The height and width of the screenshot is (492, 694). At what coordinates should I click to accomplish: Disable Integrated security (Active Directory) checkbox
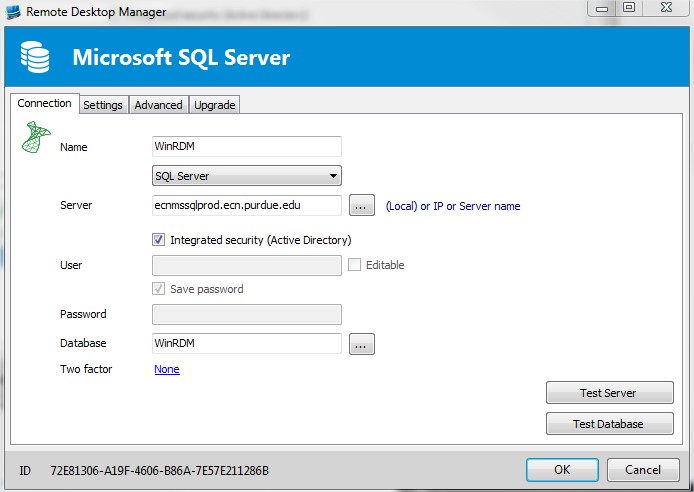[x=158, y=240]
